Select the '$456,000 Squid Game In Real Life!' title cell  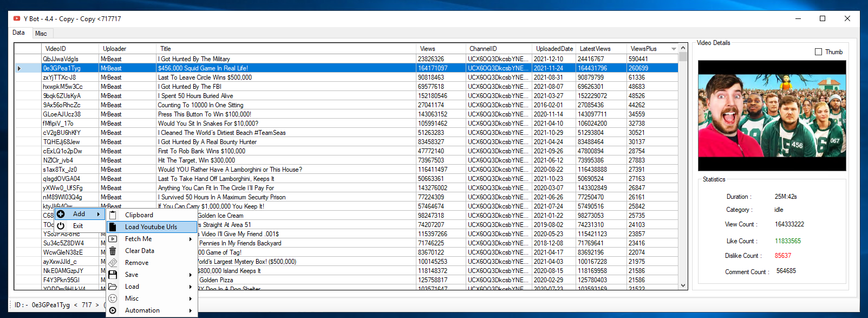(286, 68)
